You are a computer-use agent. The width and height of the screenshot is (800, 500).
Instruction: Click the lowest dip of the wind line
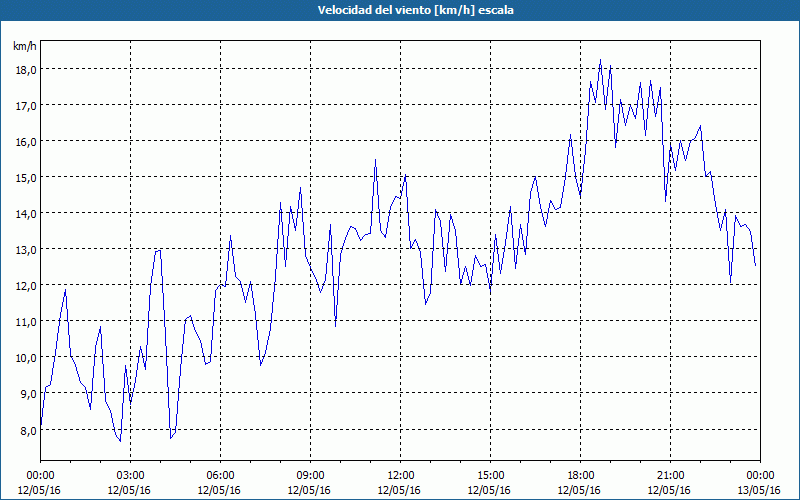120,441
